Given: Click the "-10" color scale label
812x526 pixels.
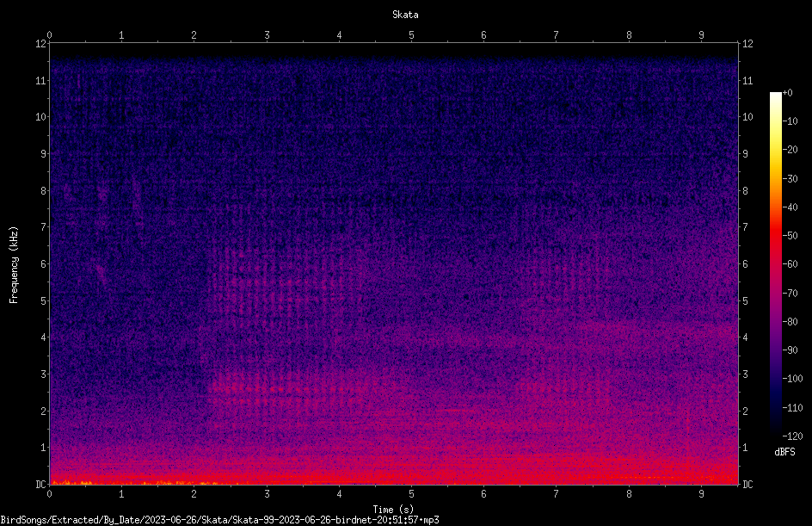Looking at the screenshot, I should pos(790,121).
